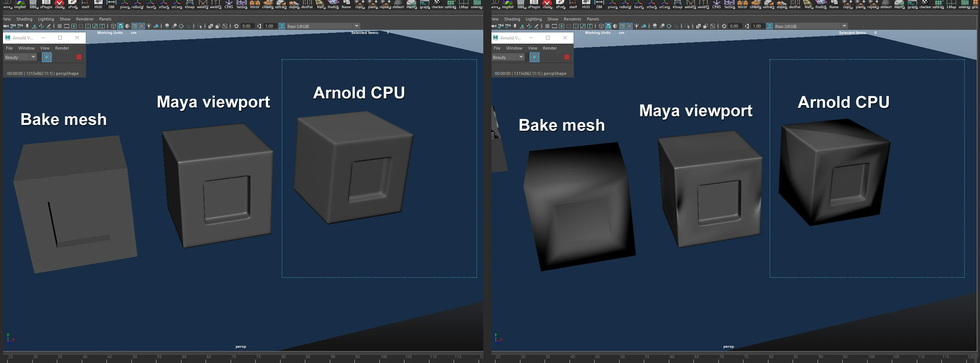Click gamma value field 1.00 in right viewport
Screen dimensions: 980x363
[x=758, y=26]
